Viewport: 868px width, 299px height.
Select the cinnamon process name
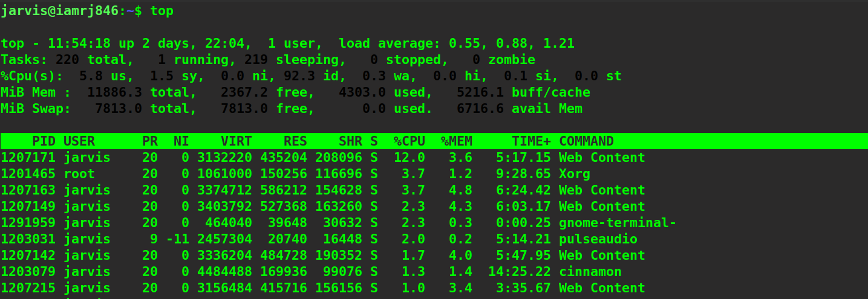[x=590, y=272]
